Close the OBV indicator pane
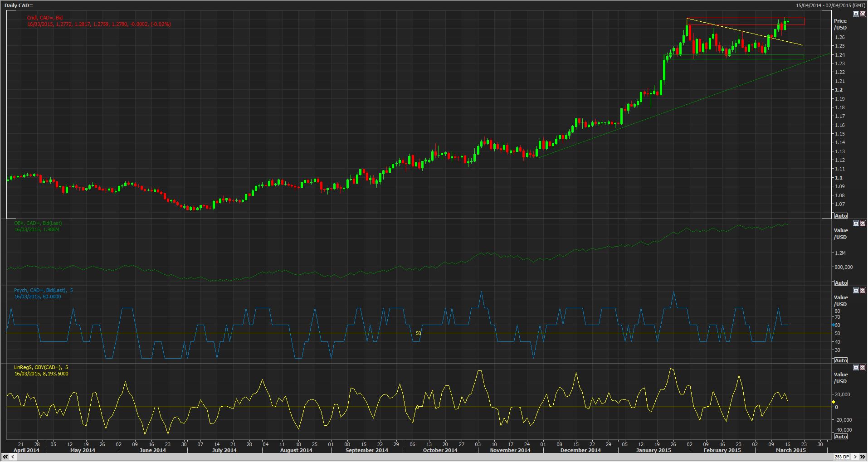 click(863, 224)
